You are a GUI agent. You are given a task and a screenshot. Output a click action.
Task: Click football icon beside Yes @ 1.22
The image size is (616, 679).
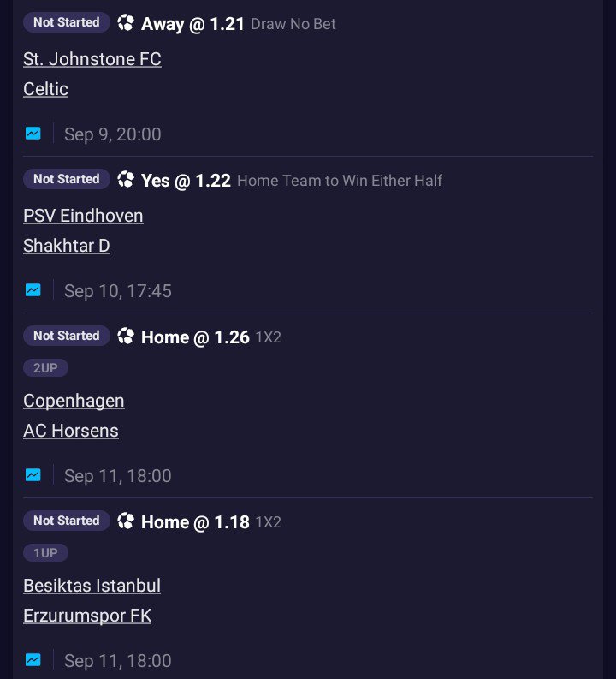click(126, 179)
